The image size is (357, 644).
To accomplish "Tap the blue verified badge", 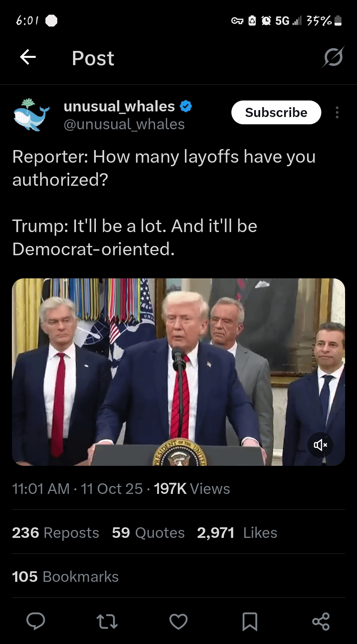I will (186, 106).
